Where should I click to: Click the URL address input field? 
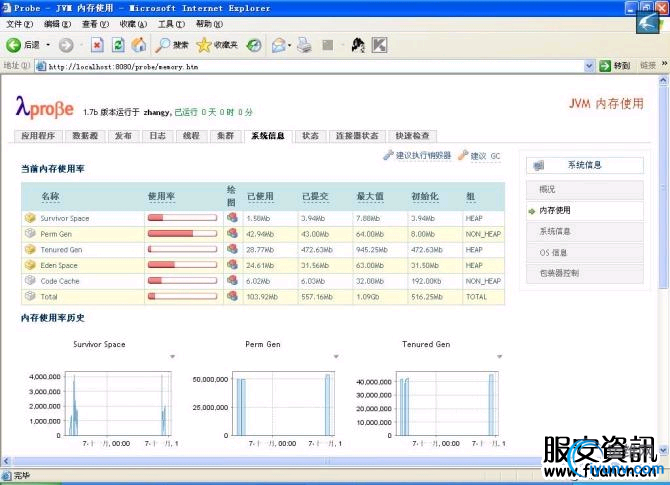(315, 66)
